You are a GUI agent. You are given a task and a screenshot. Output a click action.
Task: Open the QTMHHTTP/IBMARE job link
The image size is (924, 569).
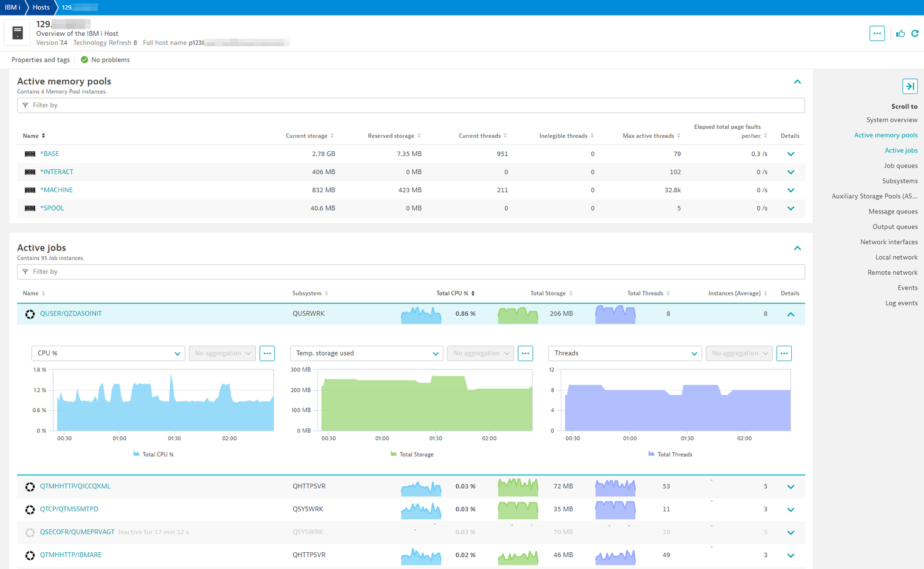(70, 555)
